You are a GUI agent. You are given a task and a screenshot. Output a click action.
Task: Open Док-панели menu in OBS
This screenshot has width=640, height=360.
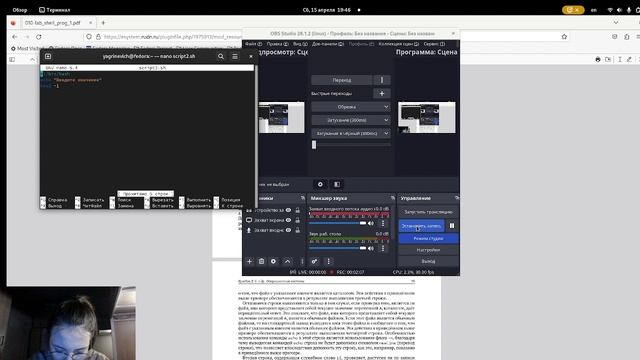pyautogui.click(x=328, y=44)
